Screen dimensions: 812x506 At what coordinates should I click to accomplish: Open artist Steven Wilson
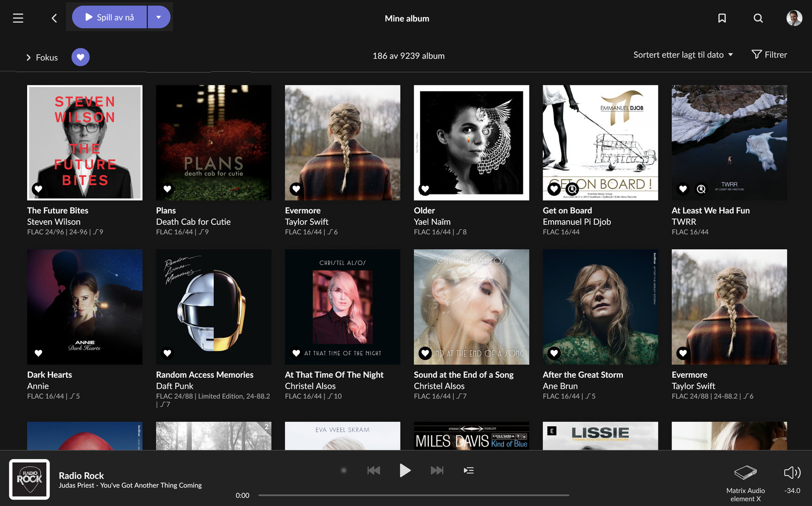point(54,222)
